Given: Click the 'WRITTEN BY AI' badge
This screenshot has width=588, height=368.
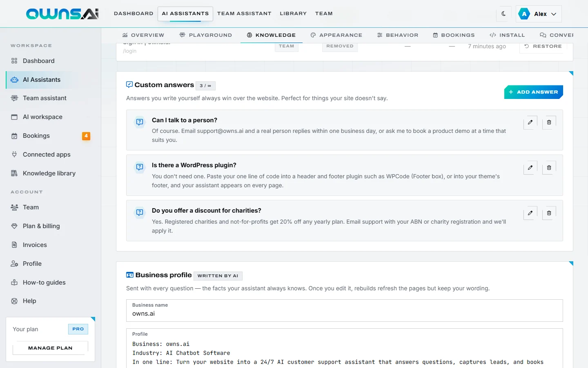Looking at the screenshot, I should pos(218,276).
